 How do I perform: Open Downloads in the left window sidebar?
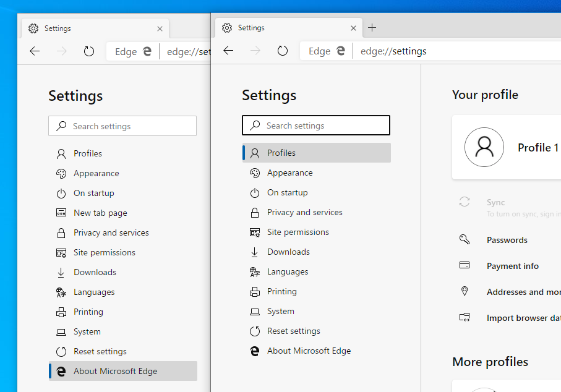(x=122, y=272)
